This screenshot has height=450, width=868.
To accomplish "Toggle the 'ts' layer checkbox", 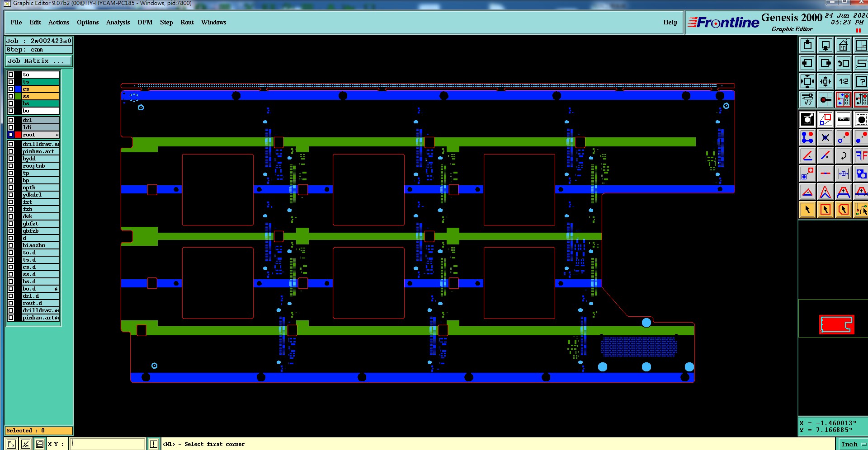I will pyautogui.click(x=11, y=82).
